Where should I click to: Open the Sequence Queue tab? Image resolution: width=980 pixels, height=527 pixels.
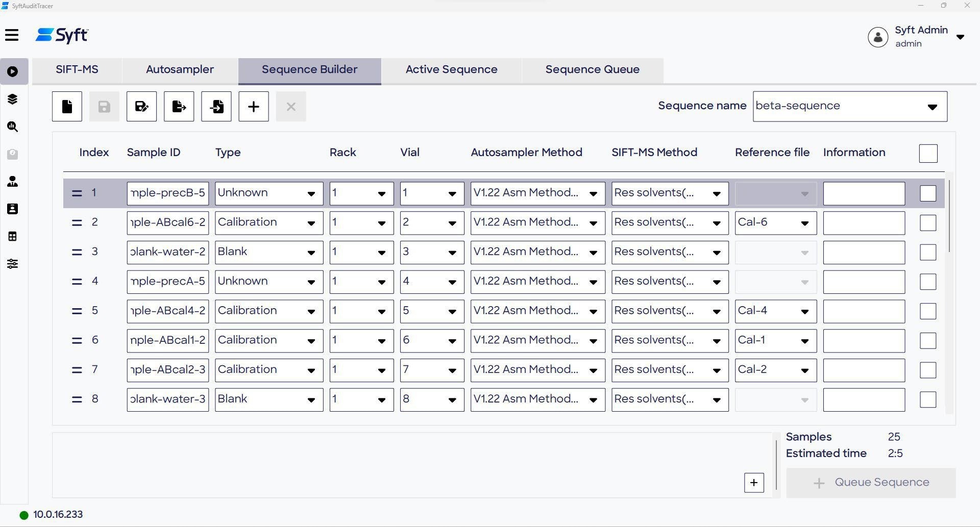(592, 69)
